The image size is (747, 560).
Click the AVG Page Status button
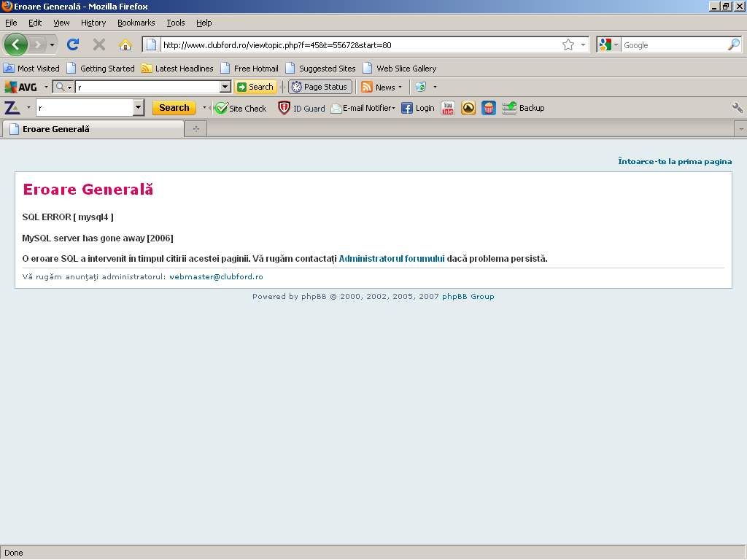tap(320, 87)
